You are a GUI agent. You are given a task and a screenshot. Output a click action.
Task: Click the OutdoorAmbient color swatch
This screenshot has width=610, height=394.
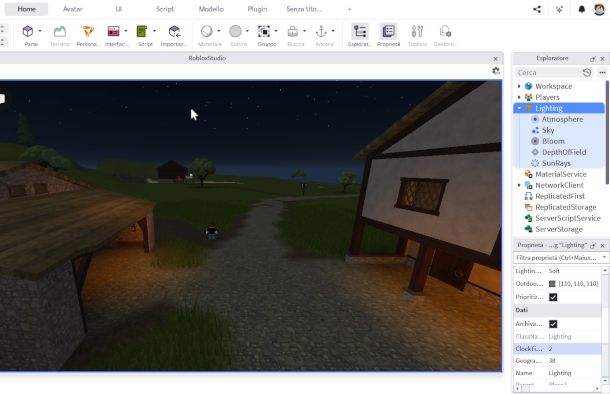552,284
